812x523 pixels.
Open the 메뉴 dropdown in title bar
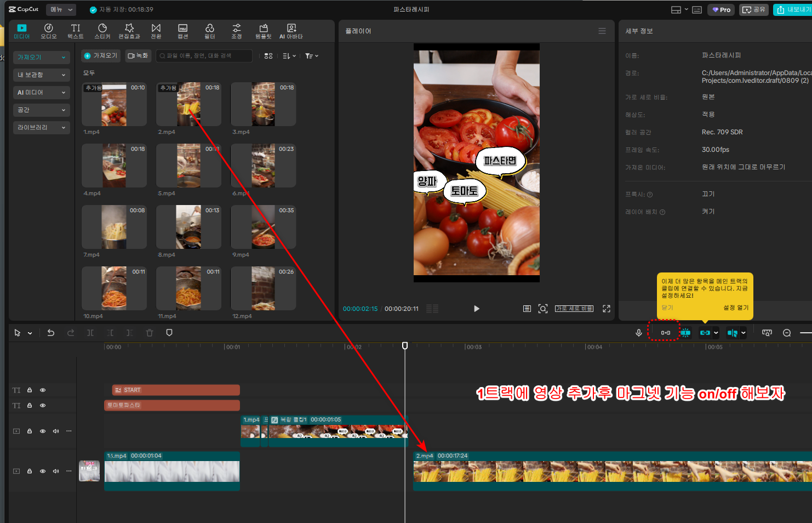coord(61,9)
